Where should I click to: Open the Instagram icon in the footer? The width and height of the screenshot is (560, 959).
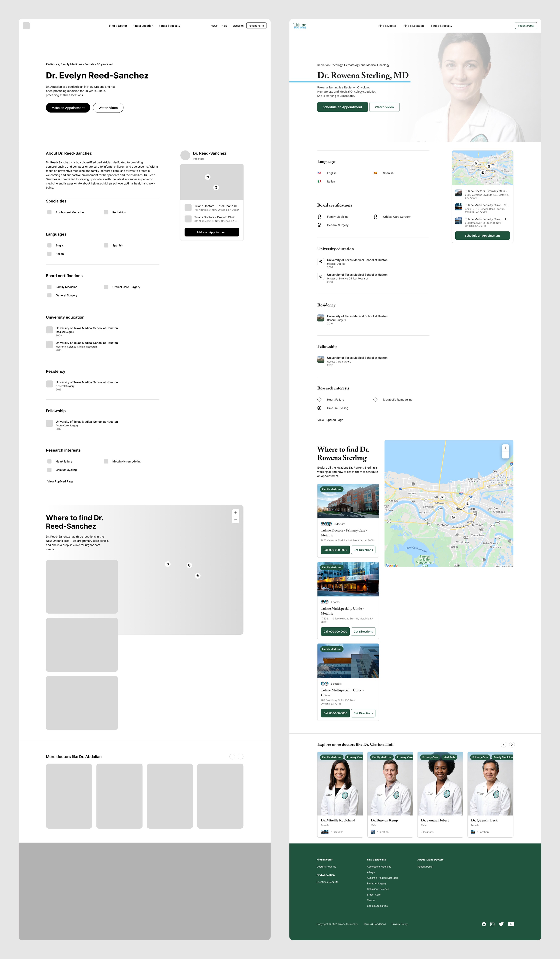[492, 924]
